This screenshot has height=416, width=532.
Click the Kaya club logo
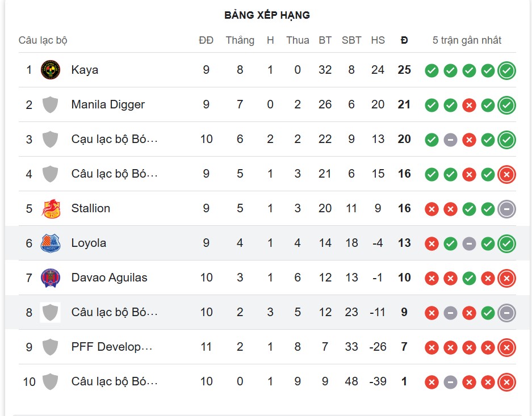coord(51,70)
